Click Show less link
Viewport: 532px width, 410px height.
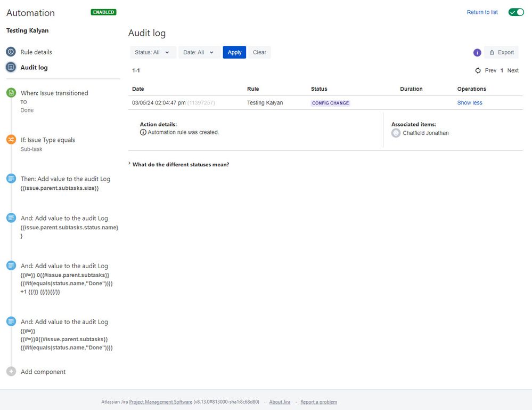(x=470, y=102)
